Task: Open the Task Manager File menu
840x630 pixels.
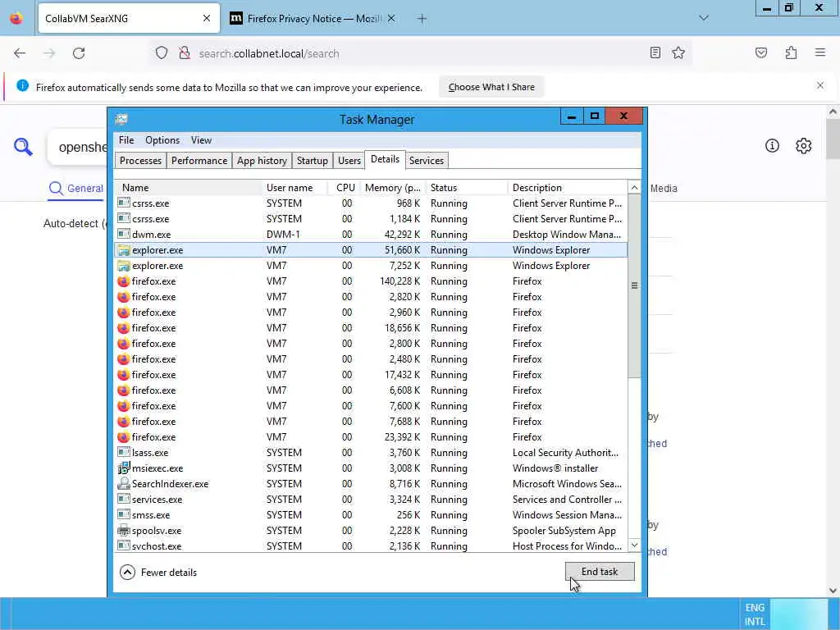Action: tap(126, 139)
